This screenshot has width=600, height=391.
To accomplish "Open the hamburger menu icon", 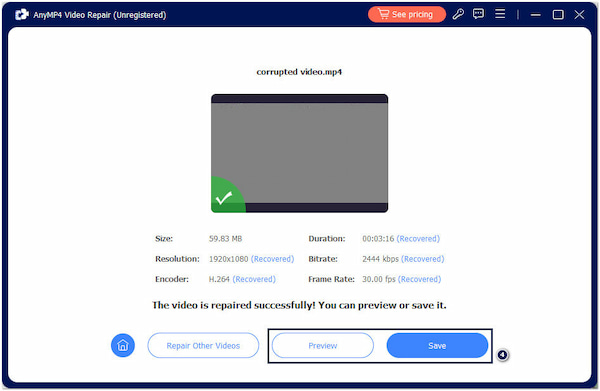I will click(x=500, y=14).
